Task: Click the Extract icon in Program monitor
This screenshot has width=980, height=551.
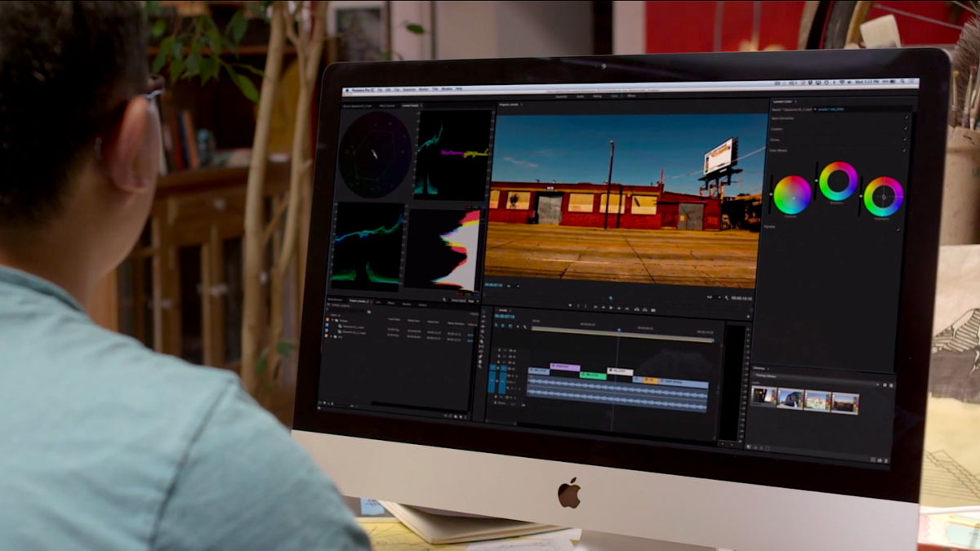Action: (x=645, y=309)
